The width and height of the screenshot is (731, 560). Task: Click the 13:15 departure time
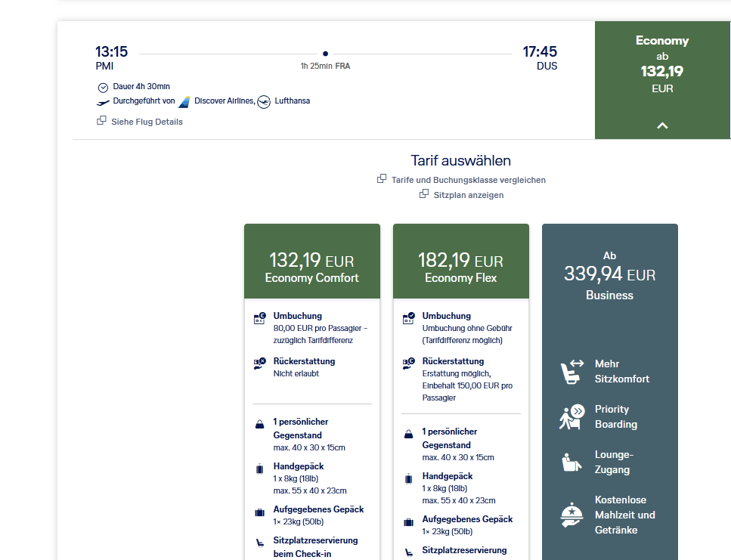111,51
